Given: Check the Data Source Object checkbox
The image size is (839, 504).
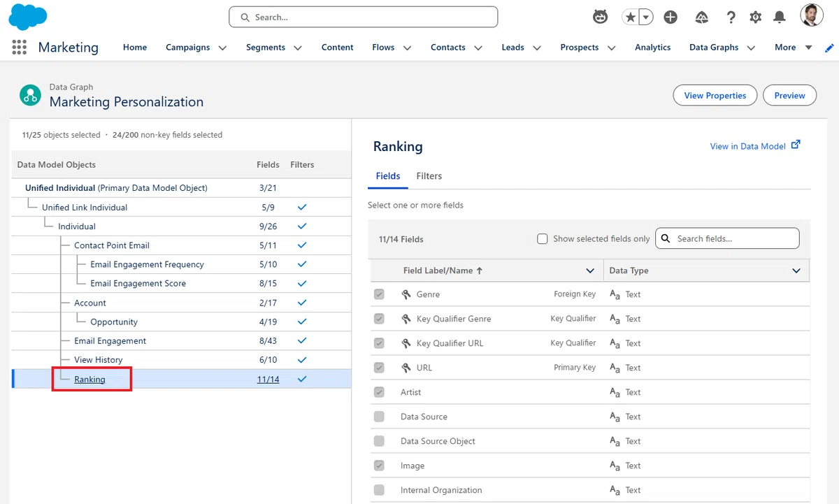Looking at the screenshot, I should 379,441.
